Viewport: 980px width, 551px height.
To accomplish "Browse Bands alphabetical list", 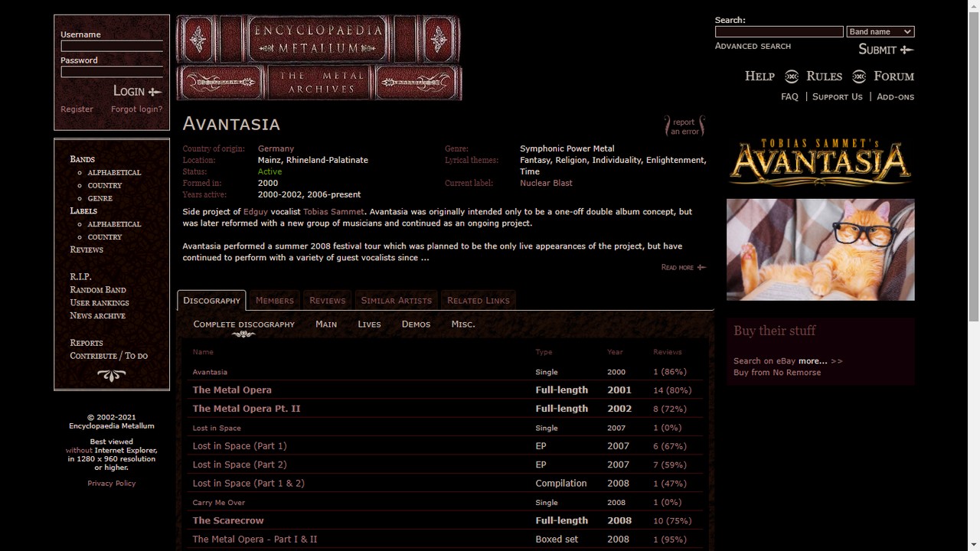I will coord(114,172).
